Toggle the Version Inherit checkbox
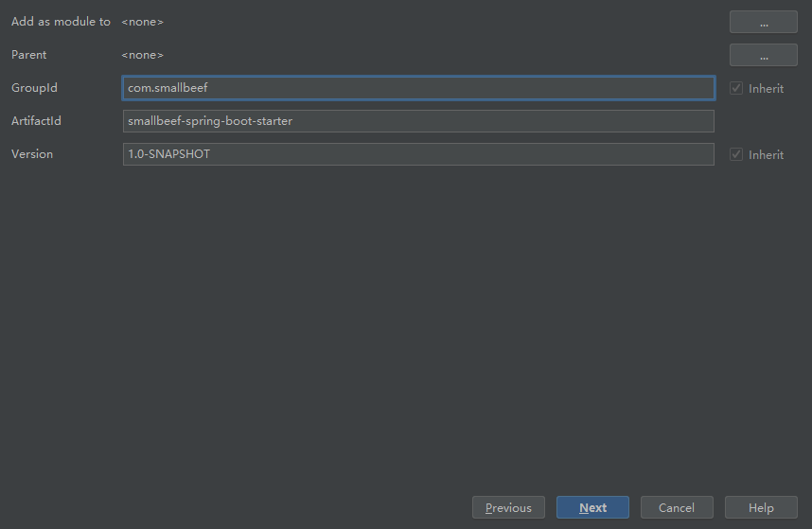The image size is (812, 529). click(736, 154)
